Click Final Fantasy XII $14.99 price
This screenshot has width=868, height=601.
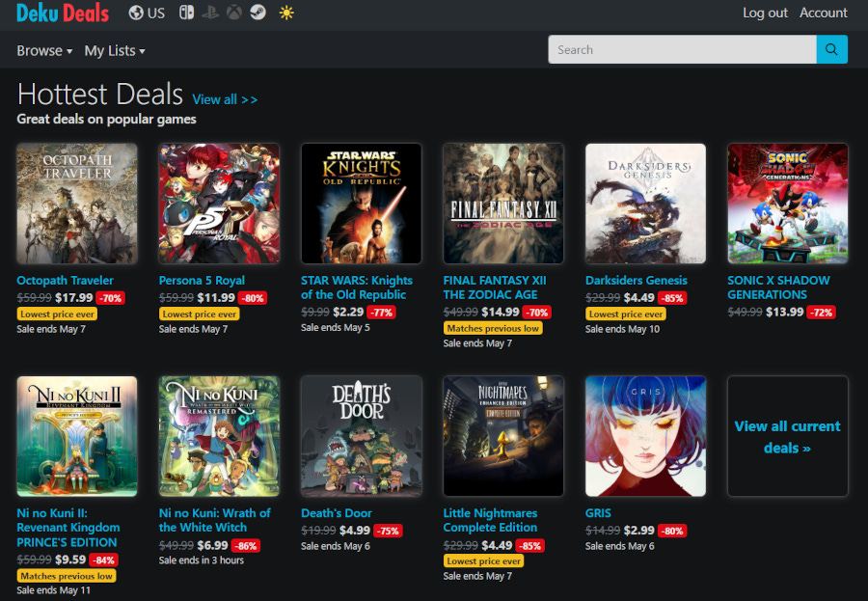tap(501, 313)
